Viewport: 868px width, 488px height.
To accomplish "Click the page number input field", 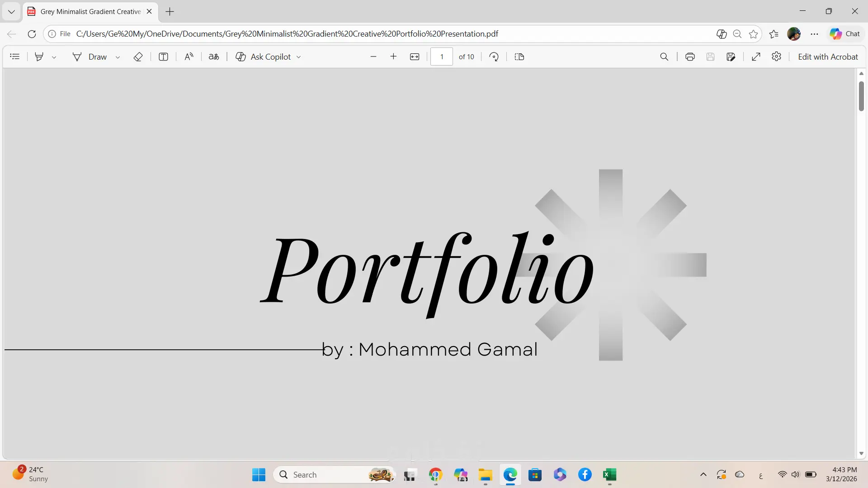I will (442, 57).
